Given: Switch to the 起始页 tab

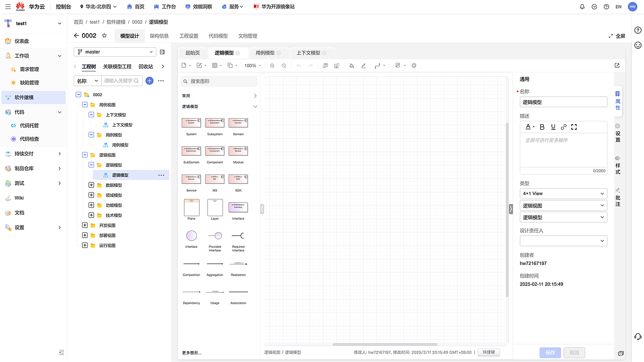Looking at the screenshot, I should tap(193, 53).
